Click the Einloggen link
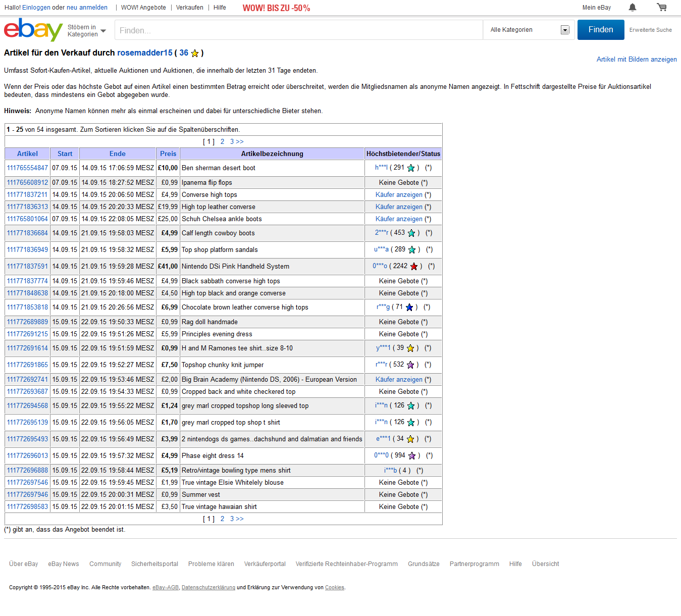Viewport: 681px width, 616px height. pyautogui.click(x=36, y=8)
